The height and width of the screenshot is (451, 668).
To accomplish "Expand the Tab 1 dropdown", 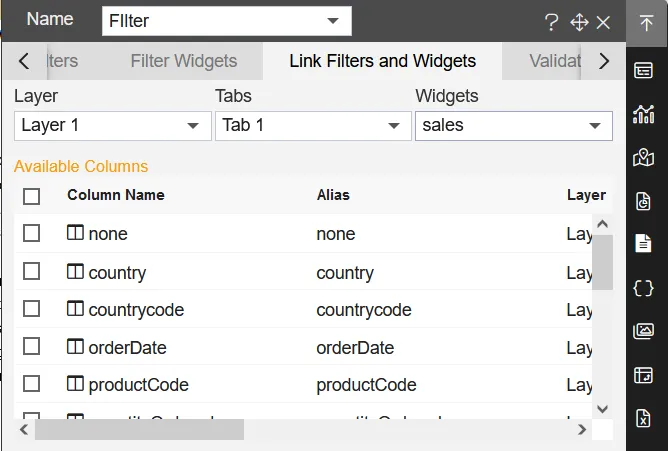I will (312, 126).
